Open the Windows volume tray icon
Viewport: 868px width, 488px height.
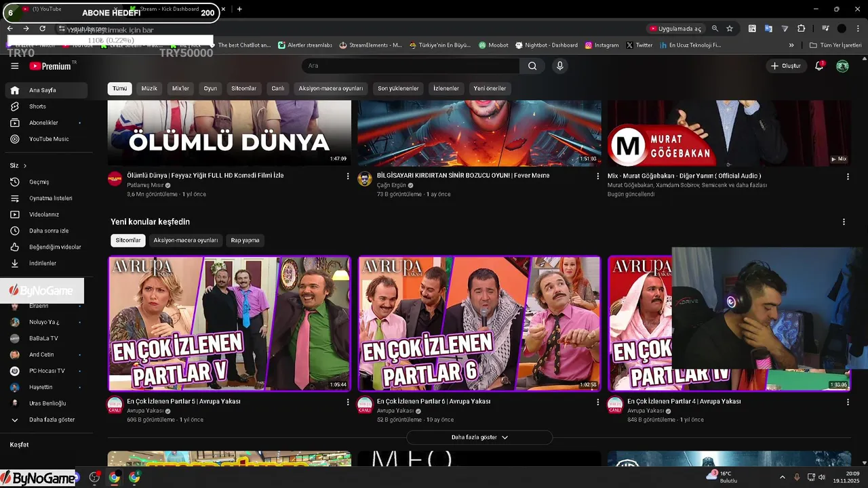pos(821,477)
